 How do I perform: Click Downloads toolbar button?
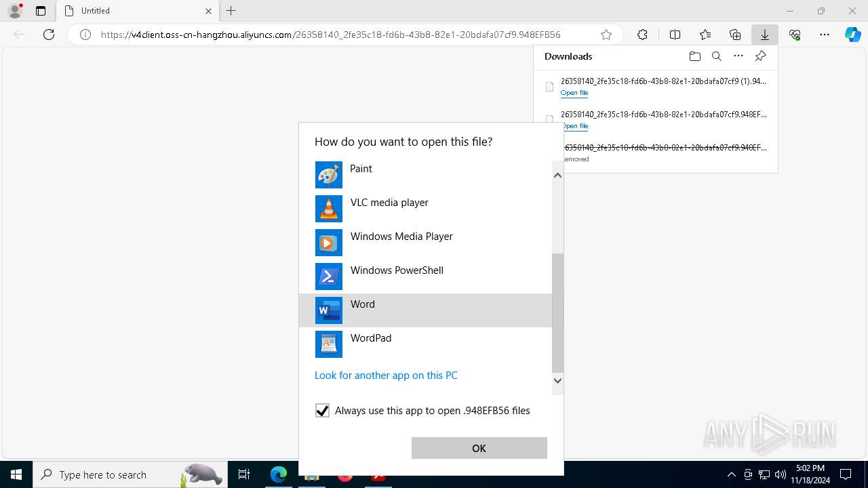[764, 35]
